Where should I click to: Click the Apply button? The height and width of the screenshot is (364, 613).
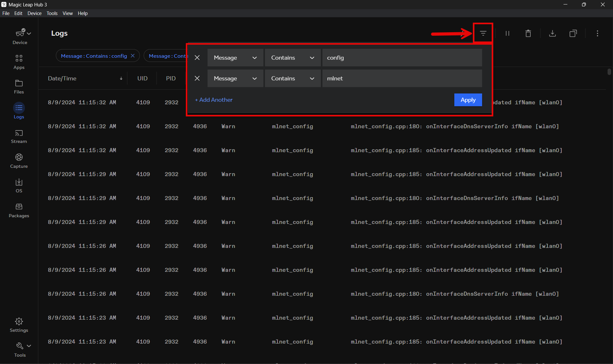pyautogui.click(x=468, y=100)
